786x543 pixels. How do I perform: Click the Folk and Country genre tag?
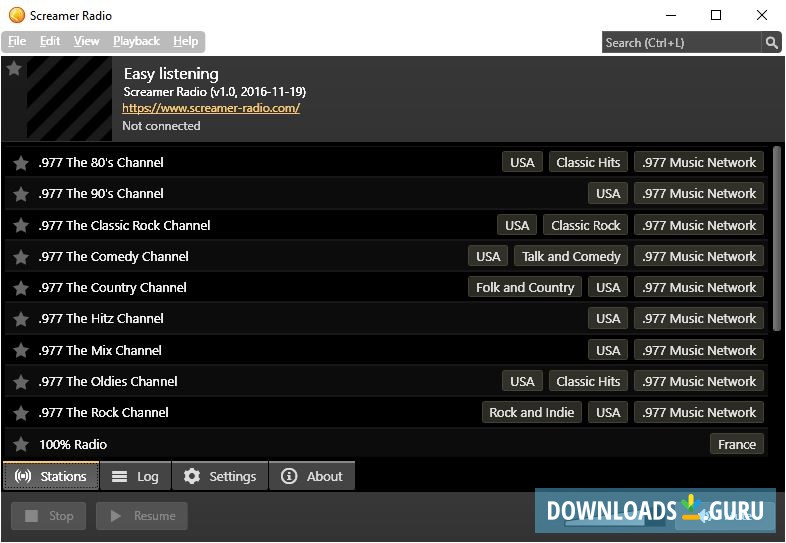[525, 287]
